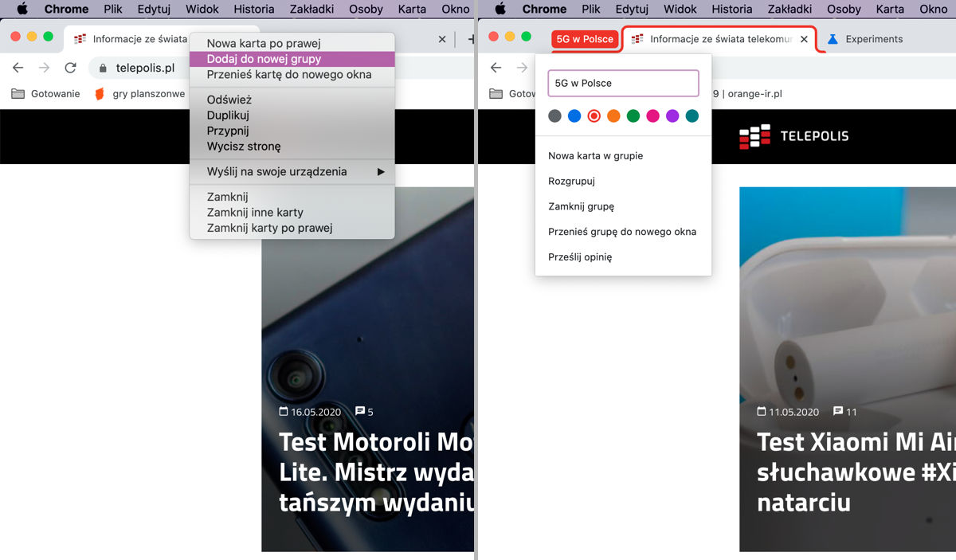This screenshot has height=560, width=956.
Task: Open the Gotowanie bookmarks folder in the left window
Action: tap(46, 94)
